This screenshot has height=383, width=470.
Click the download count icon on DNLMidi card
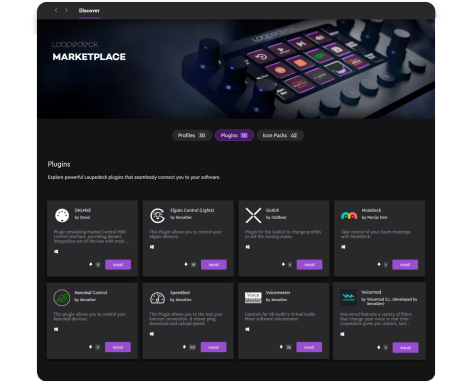coord(91,264)
